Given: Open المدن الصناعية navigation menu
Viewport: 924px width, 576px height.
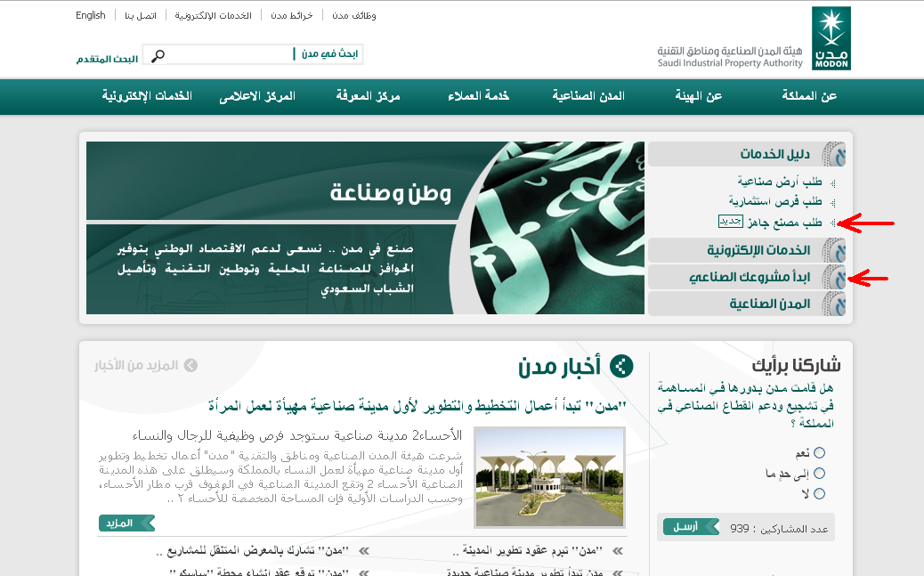Looking at the screenshot, I should click(x=588, y=95).
